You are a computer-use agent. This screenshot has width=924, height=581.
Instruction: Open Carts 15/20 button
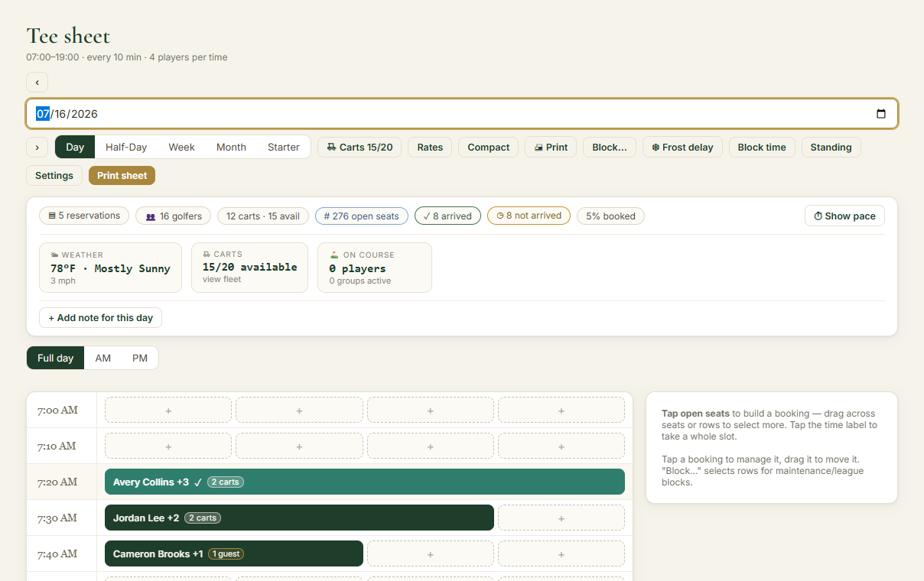[x=360, y=147]
